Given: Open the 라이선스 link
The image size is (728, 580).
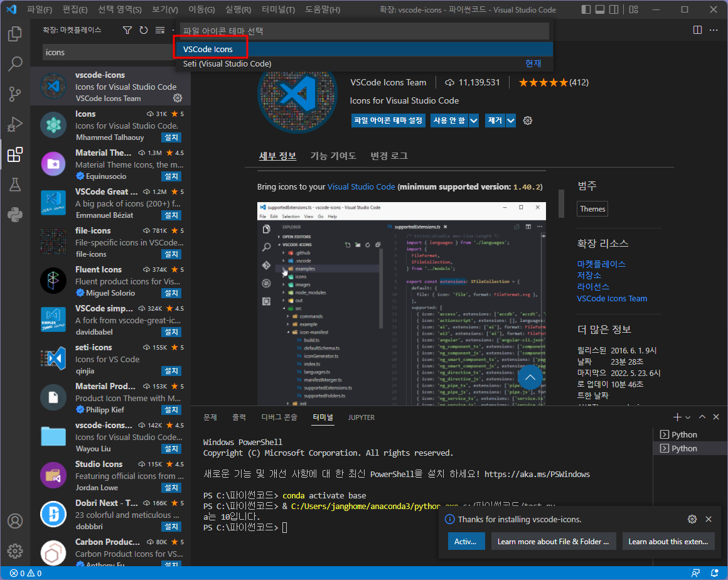Looking at the screenshot, I should click(593, 286).
